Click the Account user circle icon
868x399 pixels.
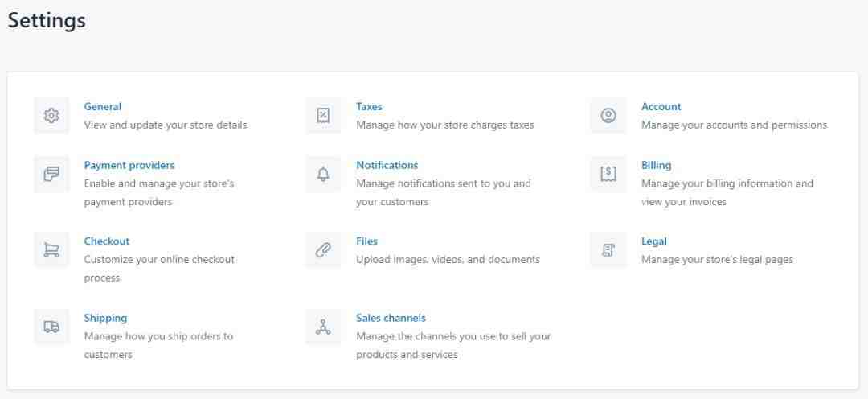pos(608,115)
